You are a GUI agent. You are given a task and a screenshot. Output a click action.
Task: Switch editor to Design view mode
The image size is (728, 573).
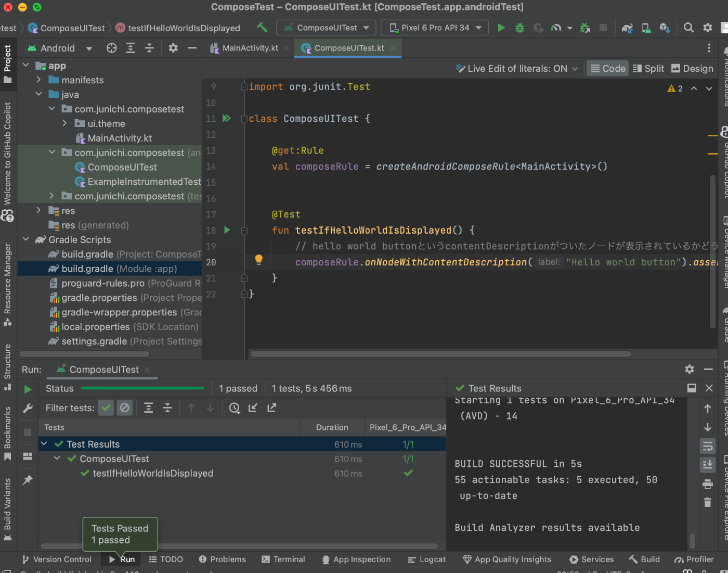pyautogui.click(x=692, y=68)
